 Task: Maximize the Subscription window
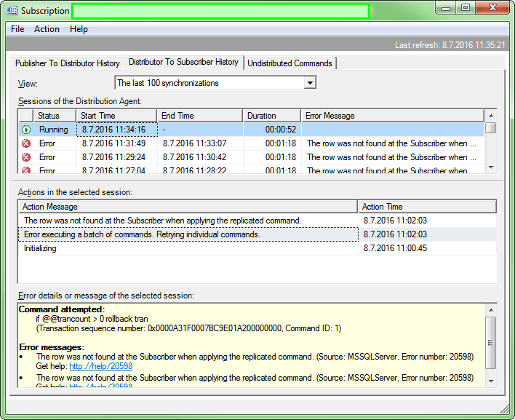point(466,8)
